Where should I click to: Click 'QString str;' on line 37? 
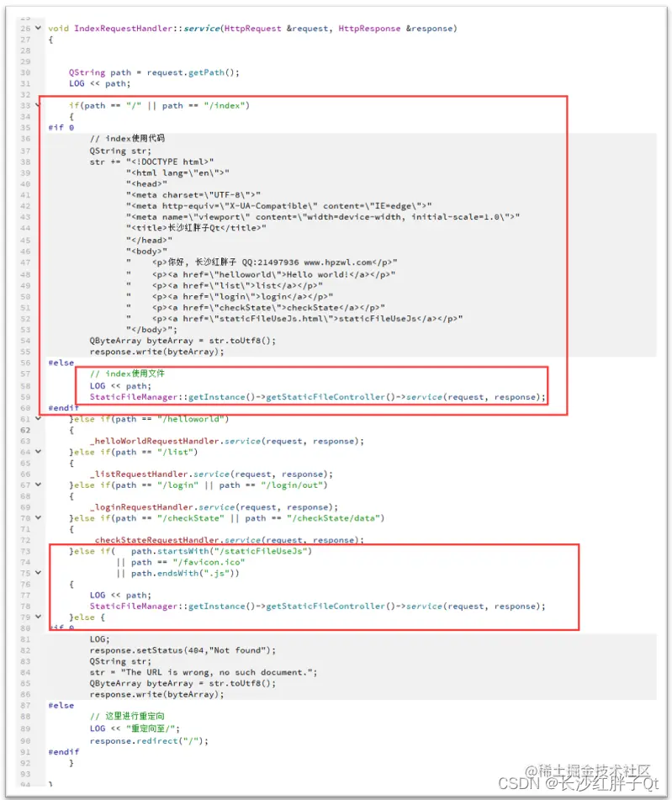point(120,151)
